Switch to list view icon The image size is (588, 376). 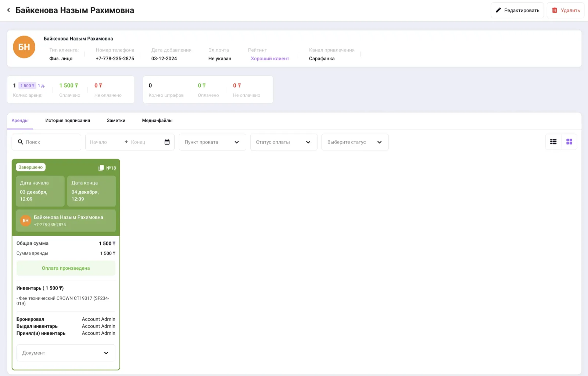tap(553, 142)
